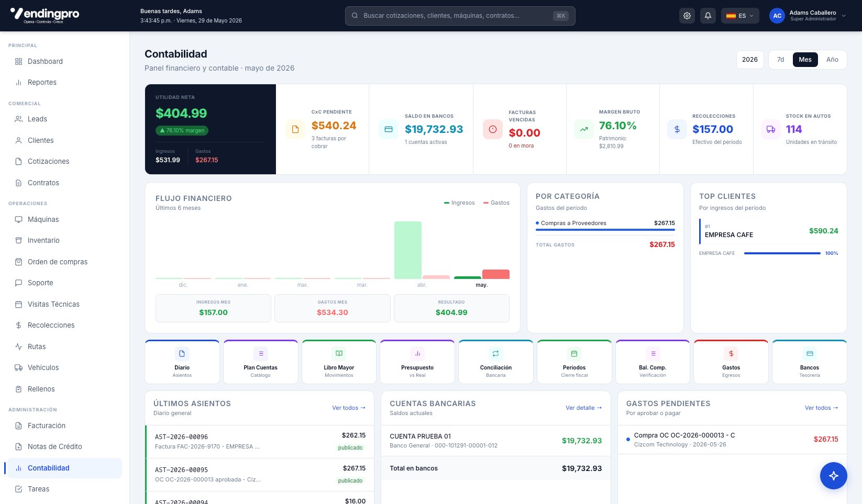This screenshot has width=862, height=504.
Task: Click the EMPRESA CAFE top client row
Action: point(769,231)
